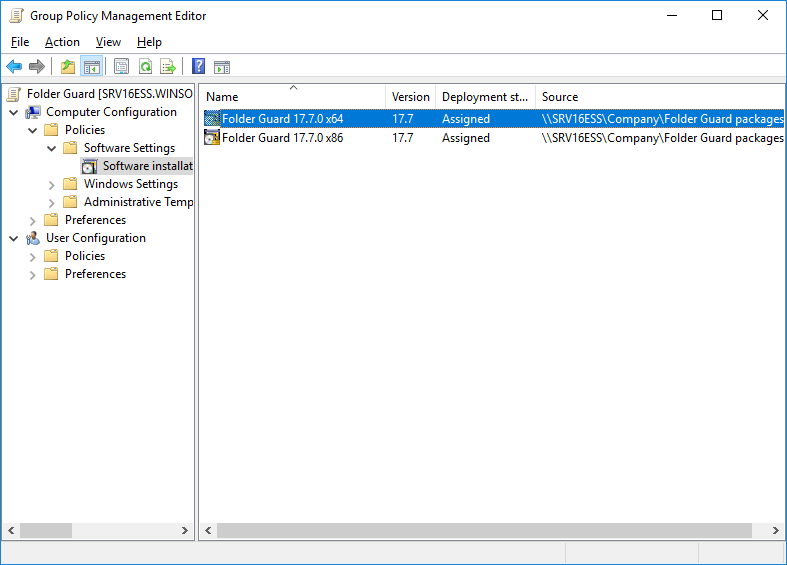Collapse the Software Settings node
The image size is (787, 565).
pos(52,149)
